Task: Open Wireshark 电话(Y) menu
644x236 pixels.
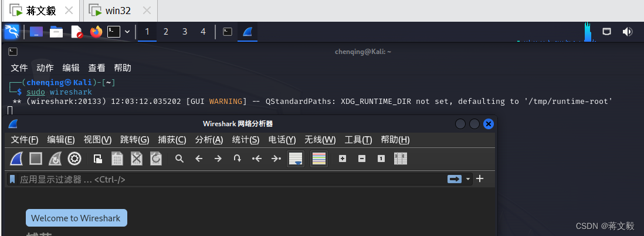Action: point(282,140)
